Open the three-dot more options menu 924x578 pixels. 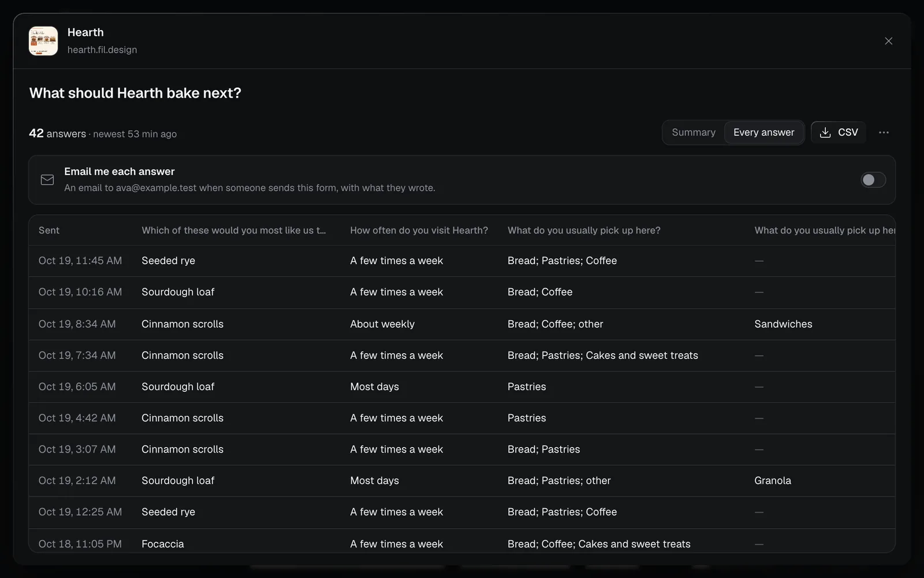pyautogui.click(x=884, y=132)
